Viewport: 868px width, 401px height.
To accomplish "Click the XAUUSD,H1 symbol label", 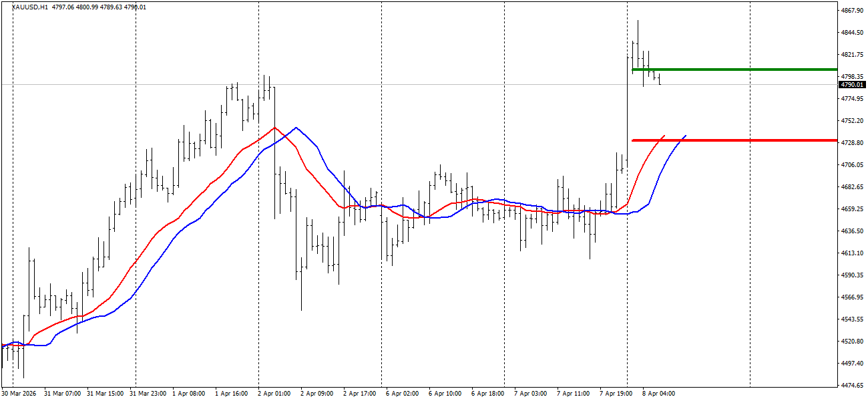I will [x=29, y=7].
